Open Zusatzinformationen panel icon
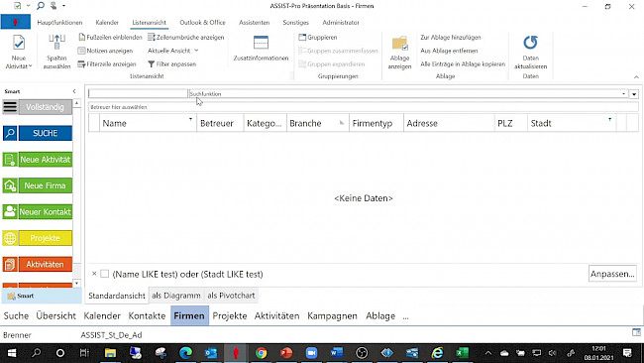644x363 pixels. (x=261, y=43)
